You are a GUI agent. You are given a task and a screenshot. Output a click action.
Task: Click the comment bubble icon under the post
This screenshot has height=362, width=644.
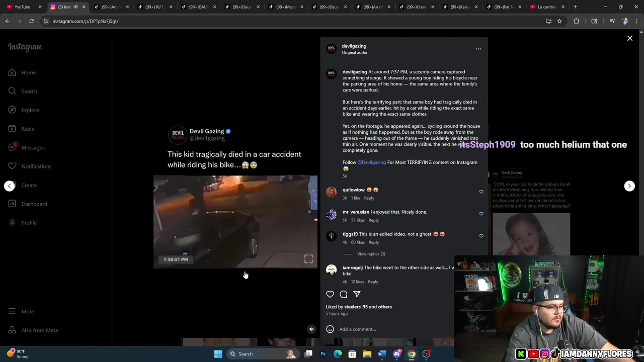344,294
